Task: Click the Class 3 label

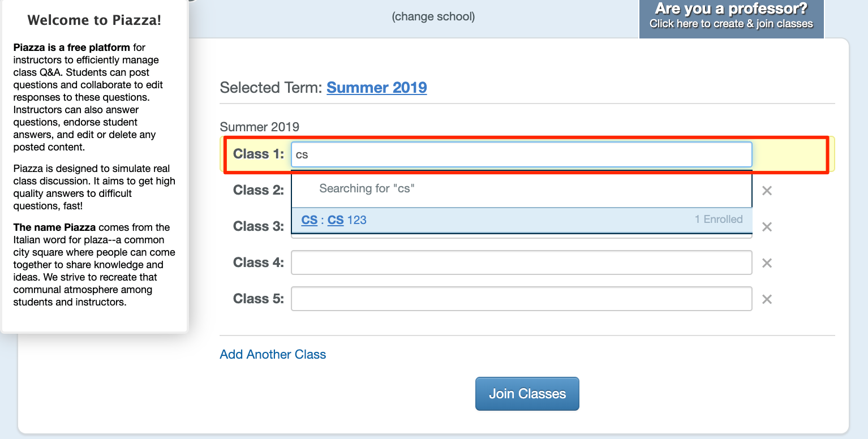Action: (x=259, y=226)
